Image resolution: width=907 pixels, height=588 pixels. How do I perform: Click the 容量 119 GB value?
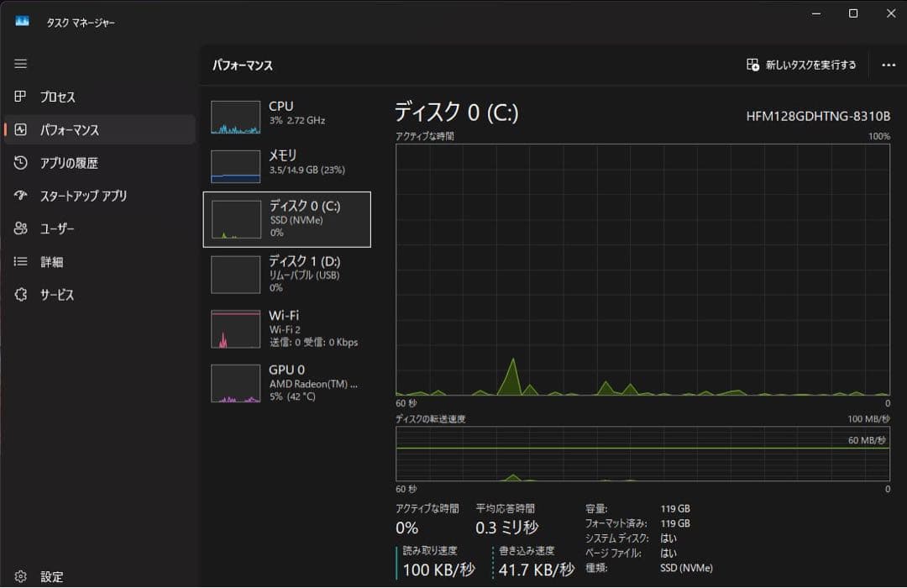point(675,509)
